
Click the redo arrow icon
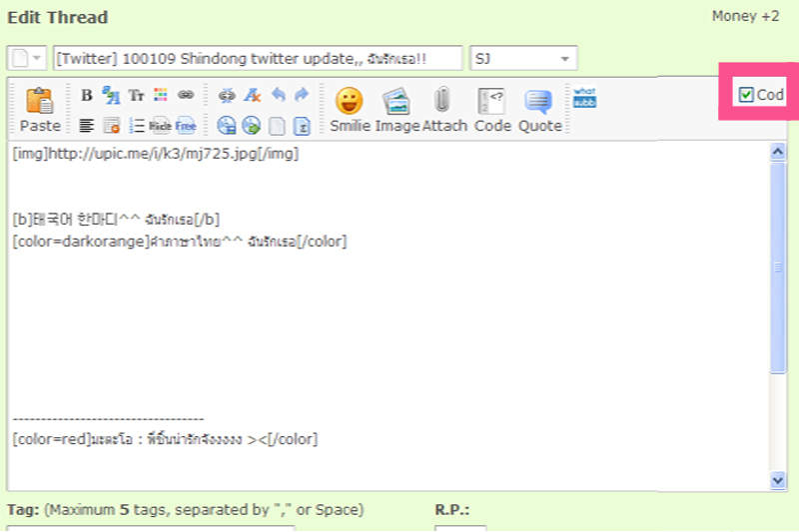[303, 95]
